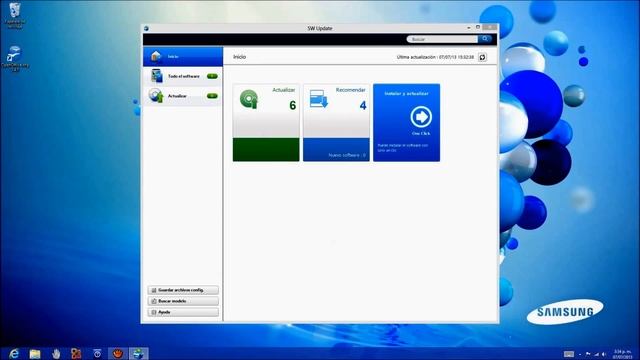Open the touch keyboard from the system tray
Image resolution: width=640 pixels, height=360 pixels.
(x=569, y=354)
